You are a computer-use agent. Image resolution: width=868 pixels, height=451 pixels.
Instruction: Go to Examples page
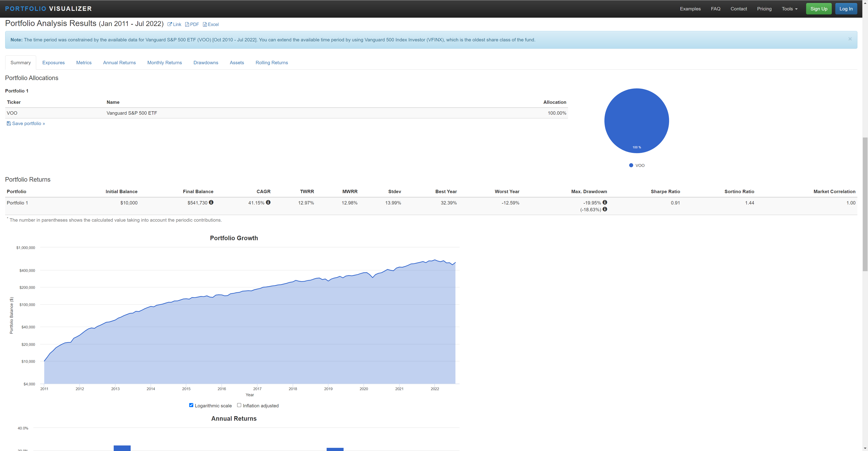pyautogui.click(x=690, y=9)
